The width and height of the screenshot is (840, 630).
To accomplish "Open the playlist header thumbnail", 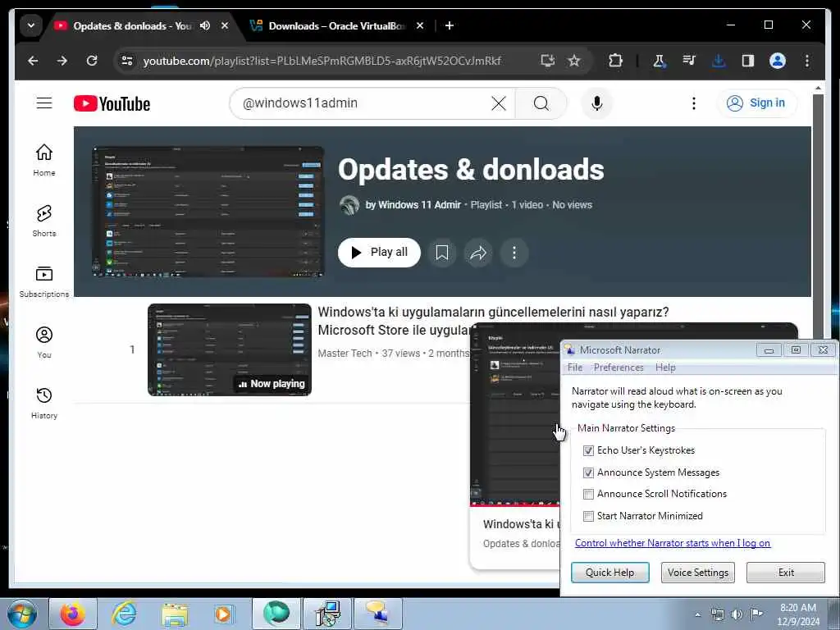I will tap(208, 212).
